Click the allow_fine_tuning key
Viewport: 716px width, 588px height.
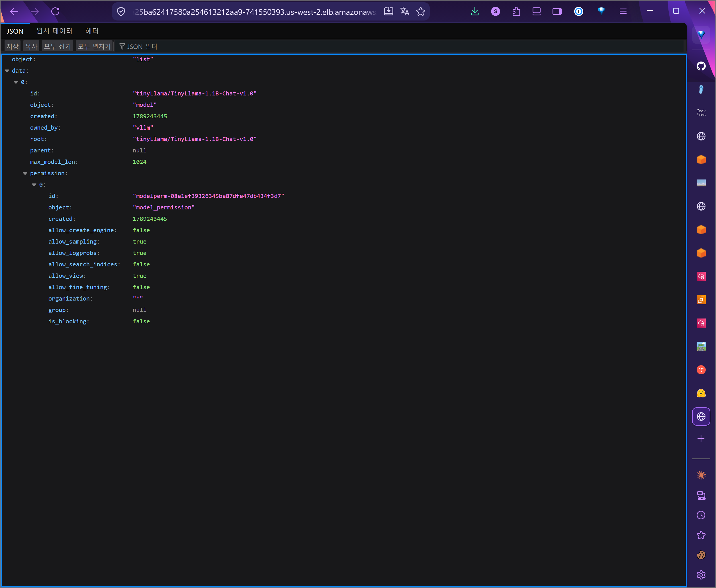[79, 287]
